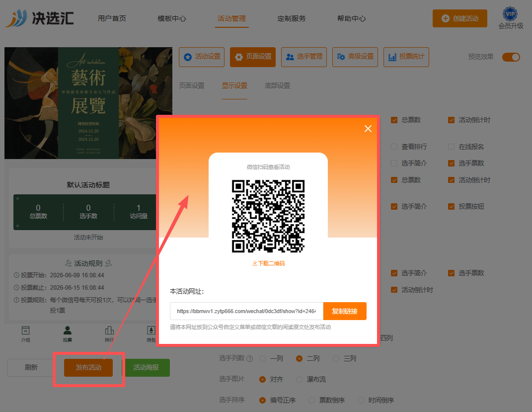Click the 复制链接 button
This screenshot has height=412, width=532.
pos(345,311)
